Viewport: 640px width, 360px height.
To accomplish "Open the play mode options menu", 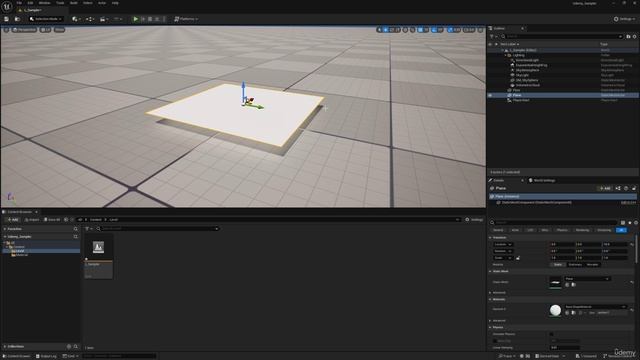I will coord(164,19).
